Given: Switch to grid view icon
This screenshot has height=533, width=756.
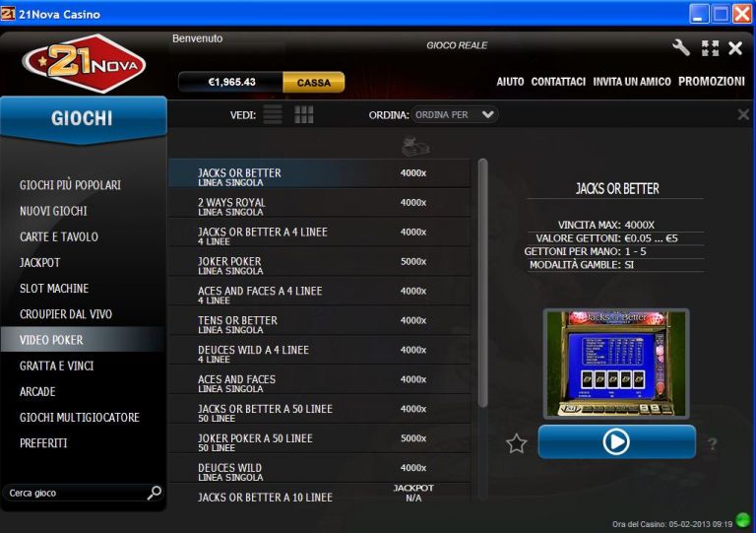Looking at the screenshot, I should (x=304, y=115).
